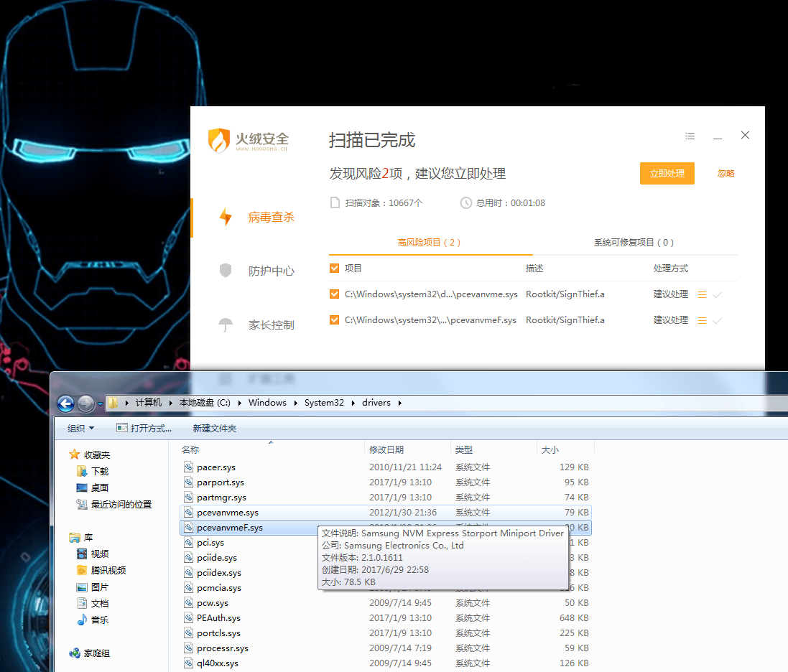
Task: Open 家长控制 via the umbrella icon
Action: (226, 324)
